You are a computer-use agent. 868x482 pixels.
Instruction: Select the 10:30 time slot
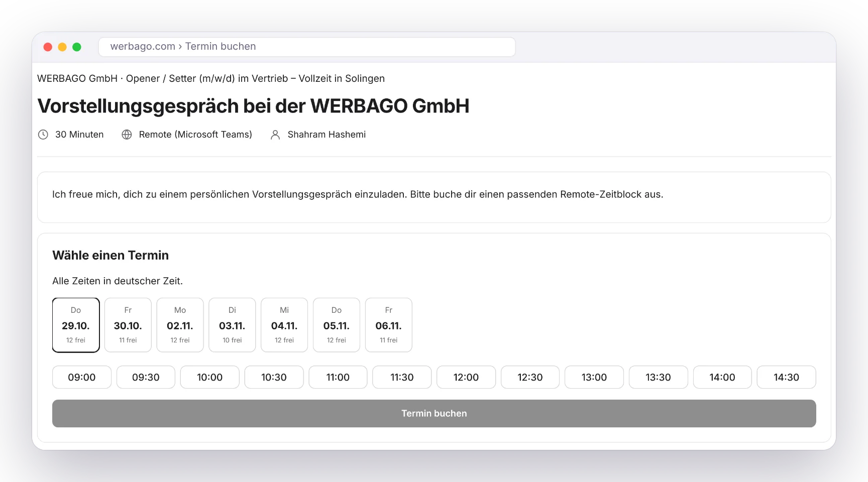274,377
